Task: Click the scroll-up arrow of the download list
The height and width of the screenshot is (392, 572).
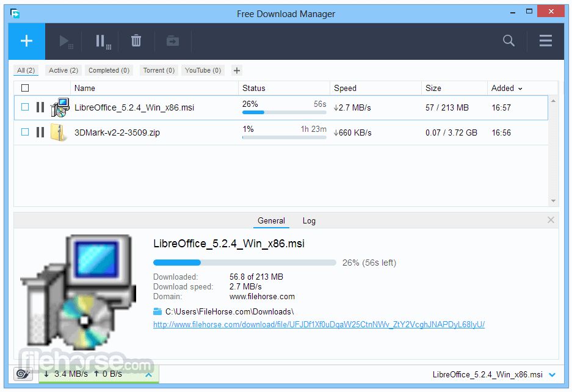Action: click(x=554, y=101)
